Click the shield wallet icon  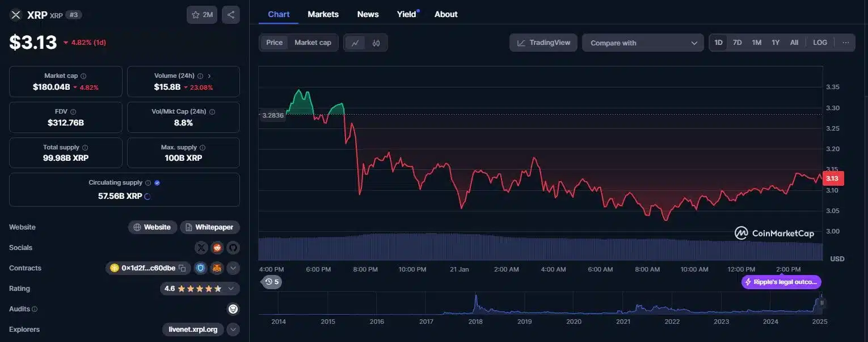[200, 268]
